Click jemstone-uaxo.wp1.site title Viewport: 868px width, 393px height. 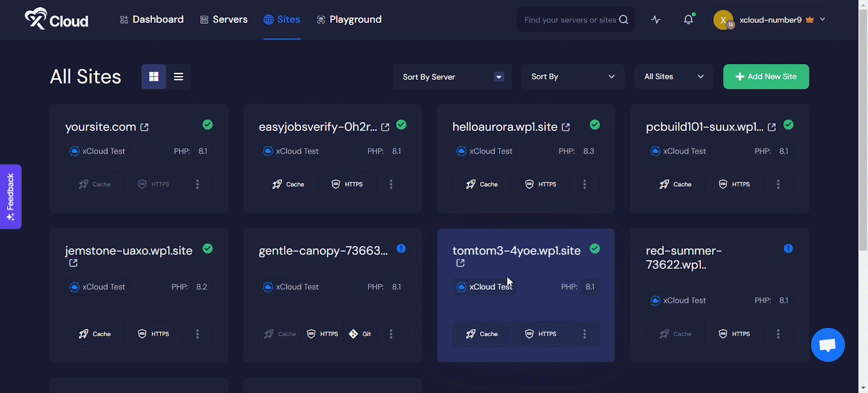129,251
